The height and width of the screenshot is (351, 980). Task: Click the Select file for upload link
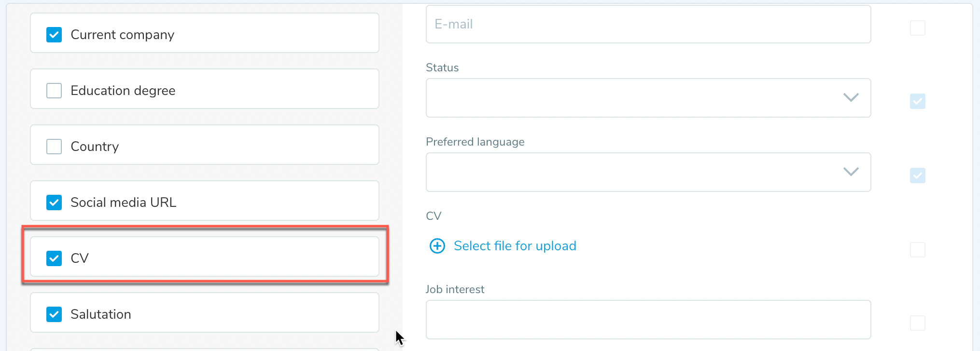(x=515, y=246)
